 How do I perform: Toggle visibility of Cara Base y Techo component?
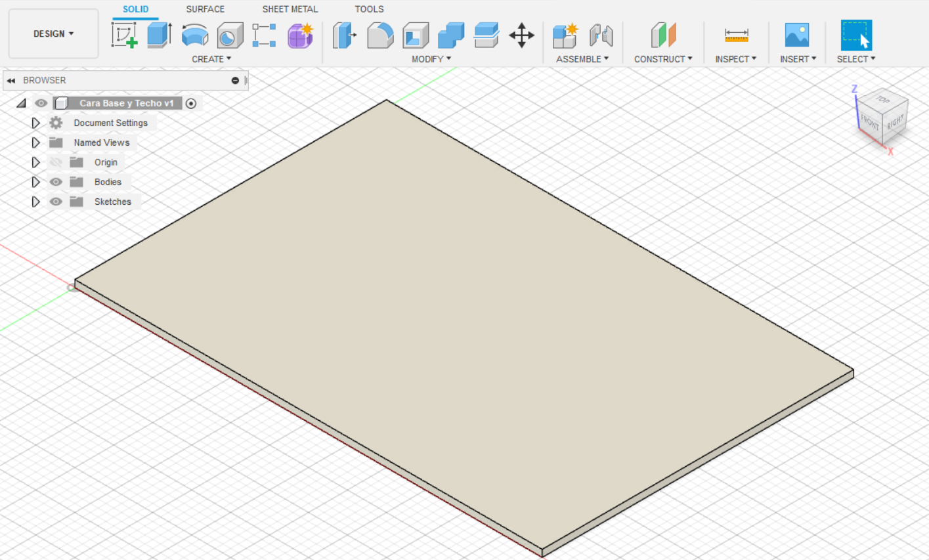pyautogui.click(x=41, y=103)
